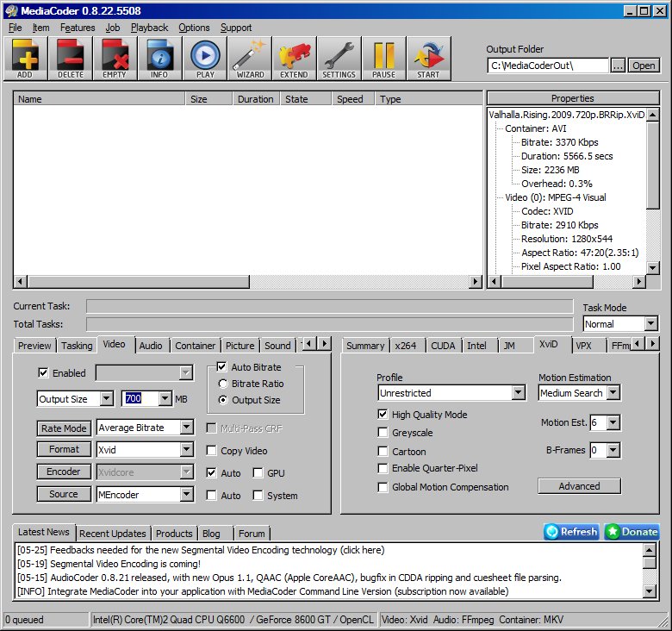
Task: Open the Average Bitrate rate mode dropdown
Action: (x=186, y=428)
